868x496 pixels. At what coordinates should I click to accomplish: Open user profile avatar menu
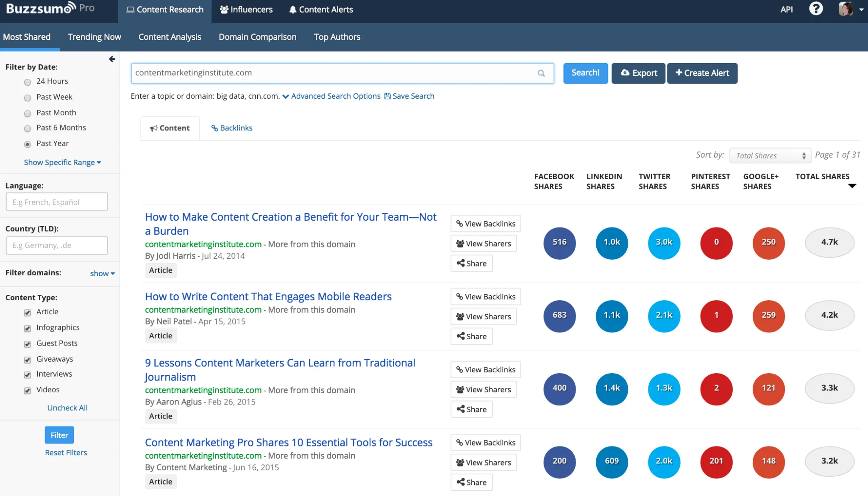(850, 9)
